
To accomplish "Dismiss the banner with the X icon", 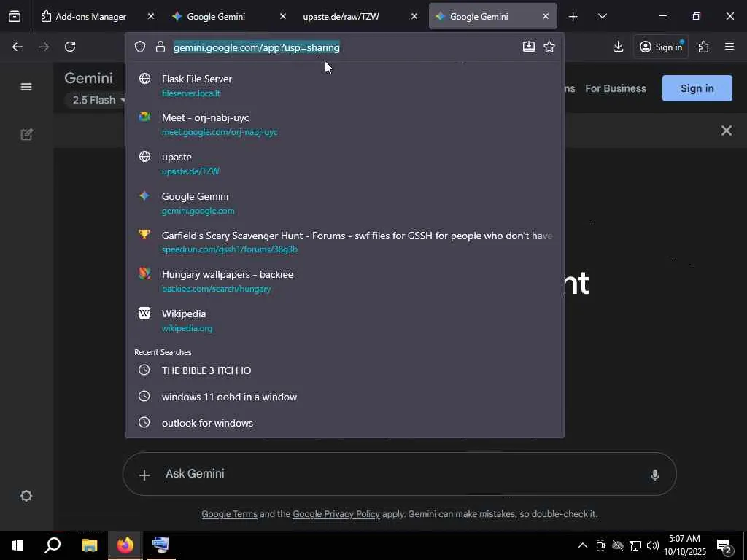I will 726,131.
